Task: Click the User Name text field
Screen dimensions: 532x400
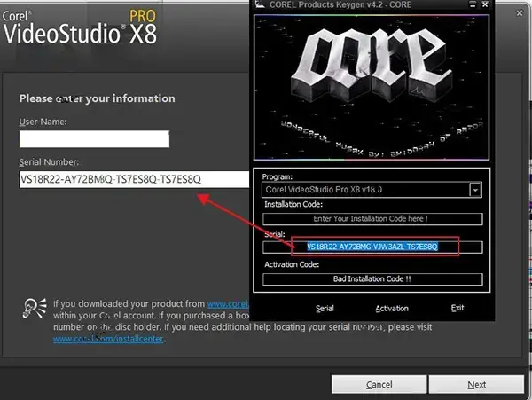Action: [x=94, y=139]
